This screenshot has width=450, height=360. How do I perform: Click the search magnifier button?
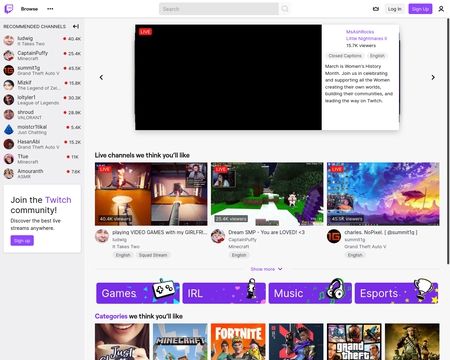[285, 9]
